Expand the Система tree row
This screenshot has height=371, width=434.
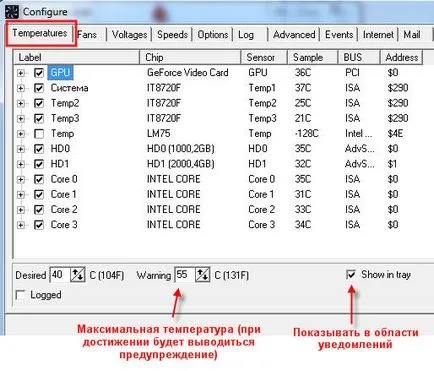(x=21, y=88)
